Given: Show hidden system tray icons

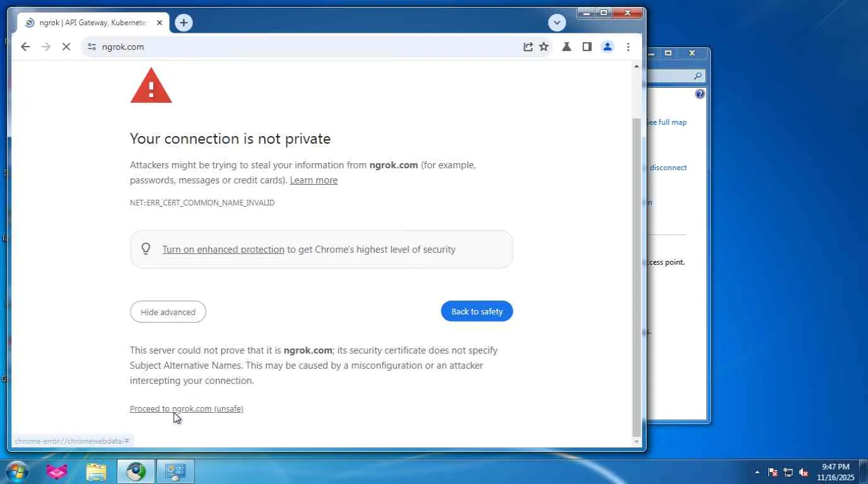Looking at the screenshot, I should 757,472.
